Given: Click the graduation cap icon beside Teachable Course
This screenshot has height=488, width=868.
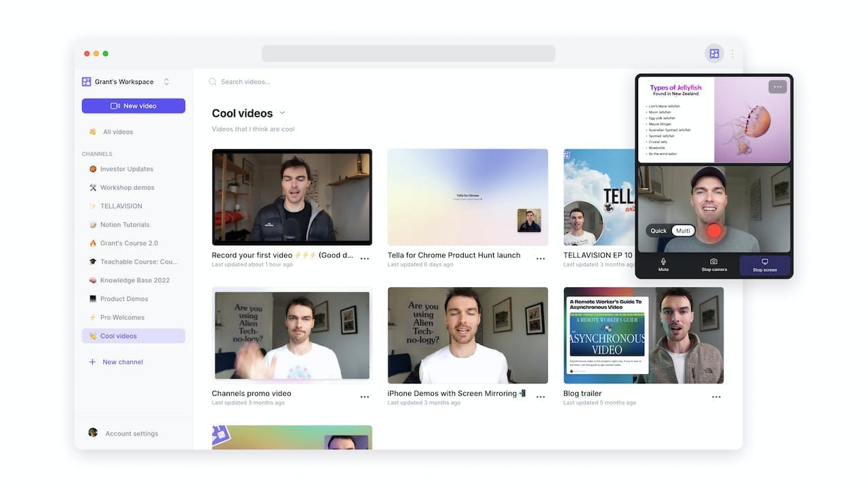Looking at the screenshot, I should pyautogui.click(x=93, y=262).
